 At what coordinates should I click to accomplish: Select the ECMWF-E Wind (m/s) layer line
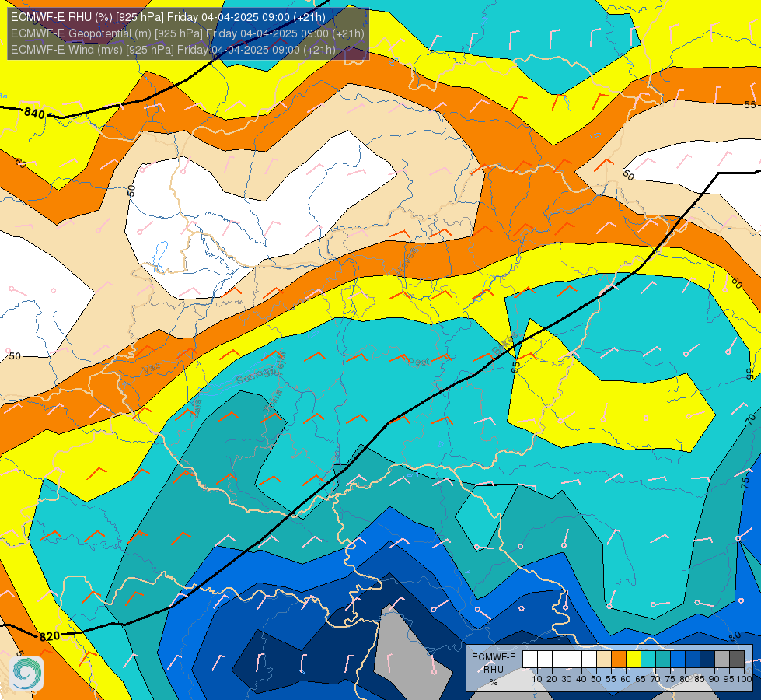coord(173,50)
